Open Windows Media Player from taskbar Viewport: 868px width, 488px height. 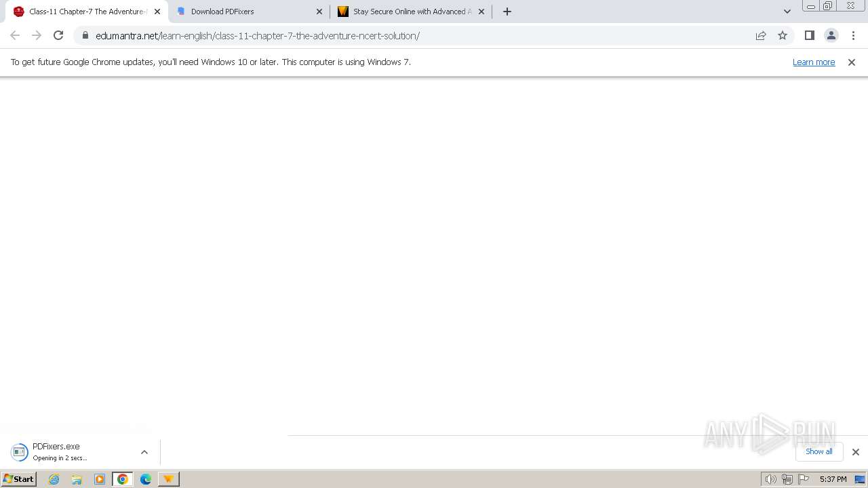coord(100,479)
